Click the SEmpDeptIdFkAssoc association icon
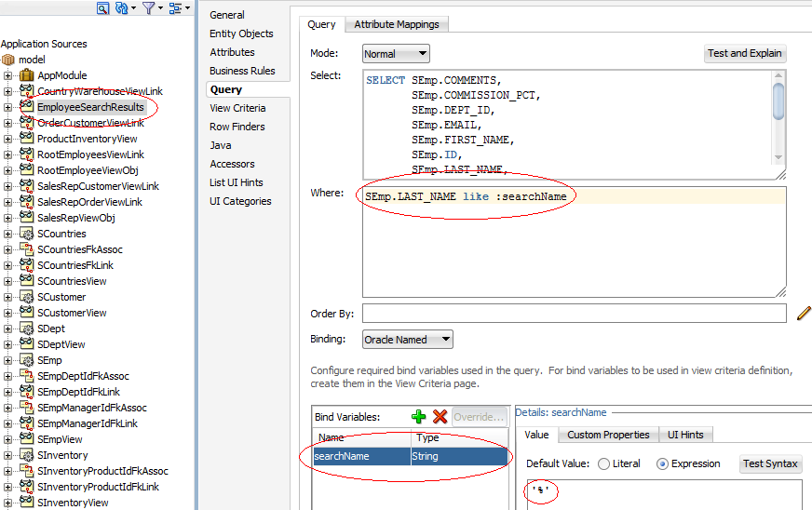The height and width of the screenshot is (510, 812). point(26,376)
